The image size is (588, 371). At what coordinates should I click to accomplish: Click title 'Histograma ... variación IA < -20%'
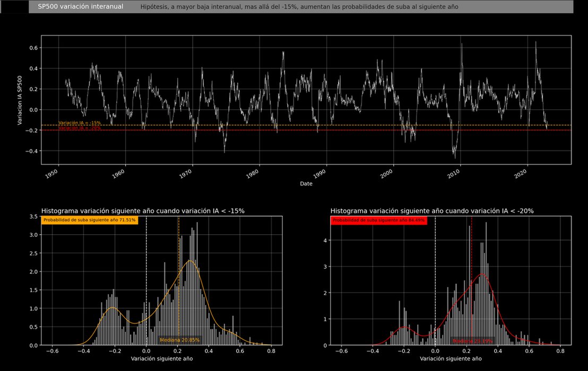[x=432, y=211]
